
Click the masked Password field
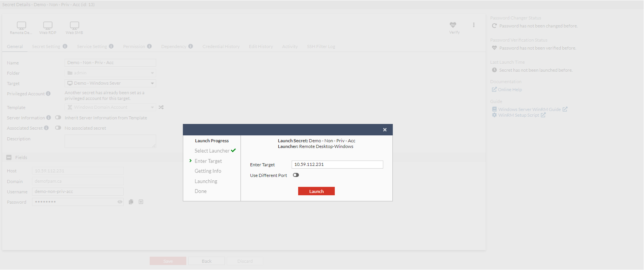pos(78,202)
